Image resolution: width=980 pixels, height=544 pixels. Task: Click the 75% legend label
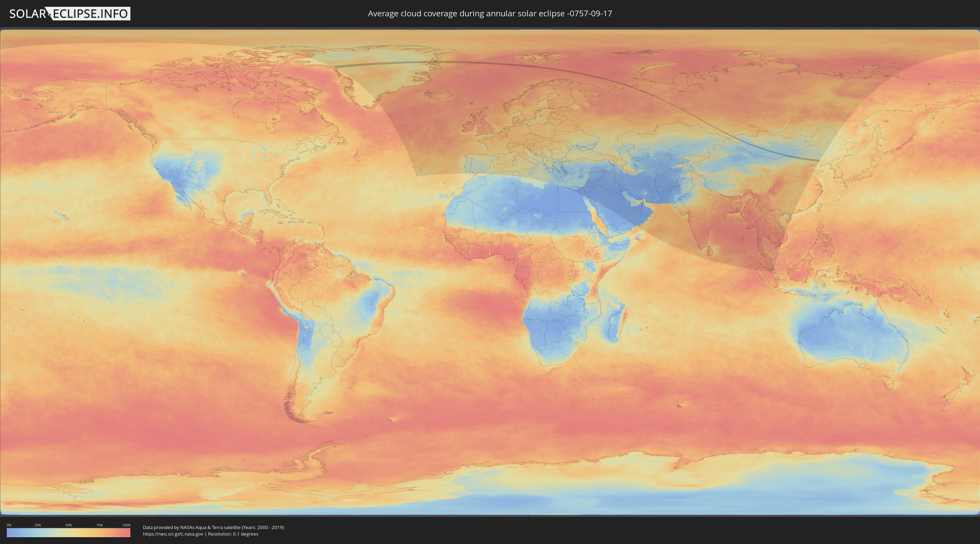coord(99,525)
